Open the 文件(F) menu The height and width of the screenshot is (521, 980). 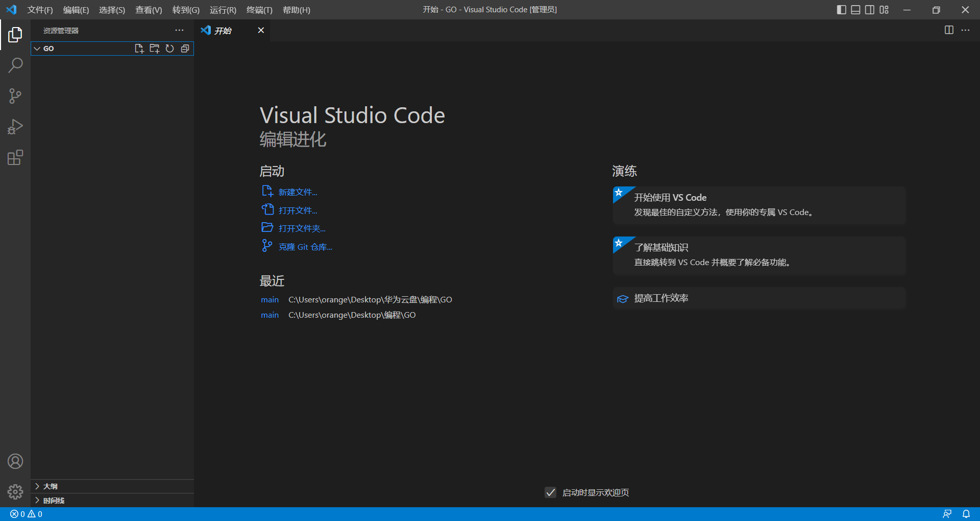tap(40, 10)
